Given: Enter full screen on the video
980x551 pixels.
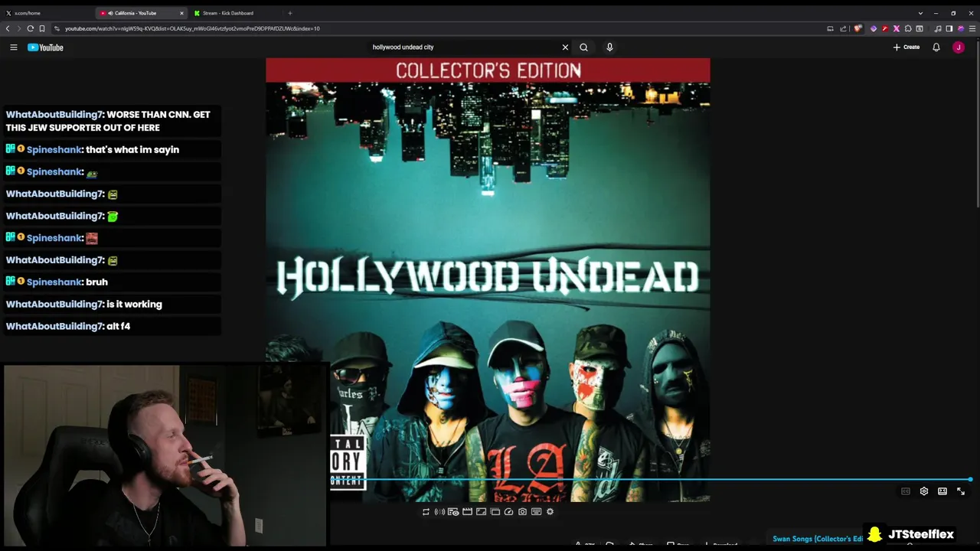Looking at the screenshot, I should point(961,491).
